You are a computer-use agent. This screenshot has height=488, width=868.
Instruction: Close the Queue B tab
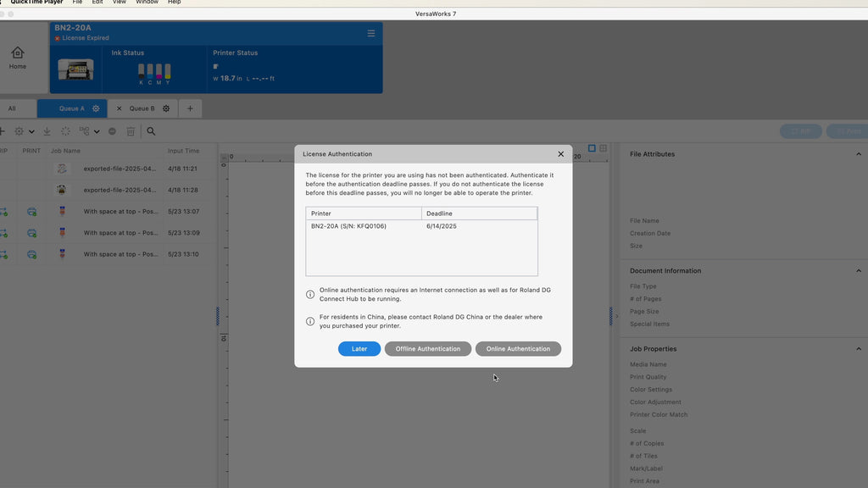point(119,108)
